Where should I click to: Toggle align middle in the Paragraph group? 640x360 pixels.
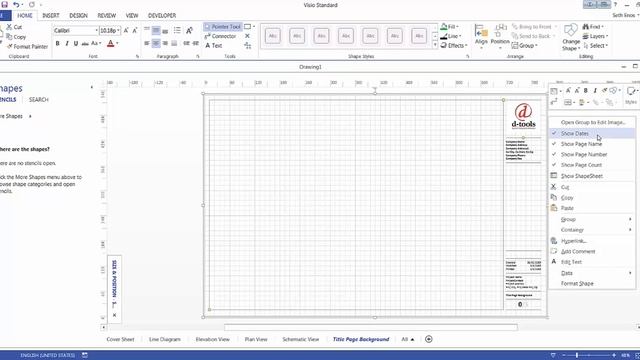tap(156, 31)
